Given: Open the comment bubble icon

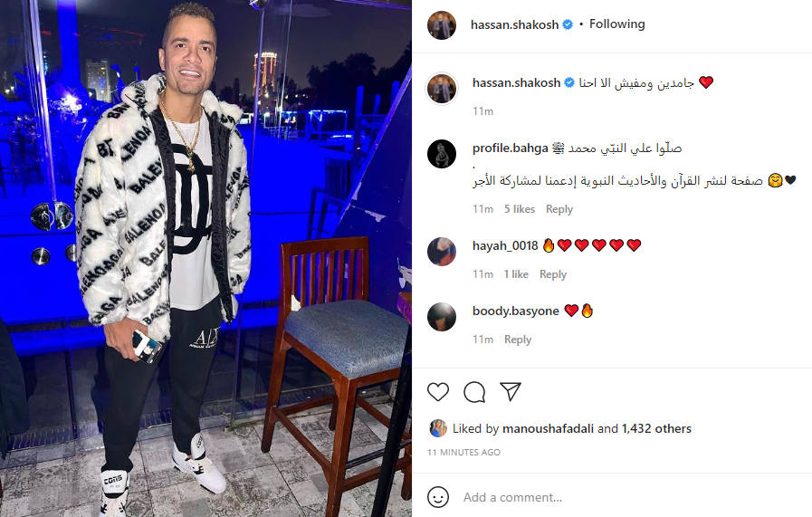Looking at the screenshot, I should (x=474, y=392).
